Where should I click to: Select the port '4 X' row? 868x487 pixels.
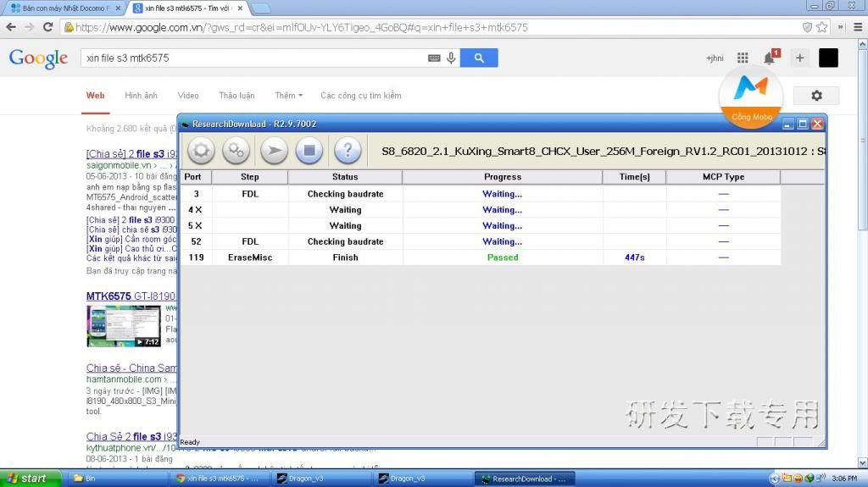coord(481,210)
